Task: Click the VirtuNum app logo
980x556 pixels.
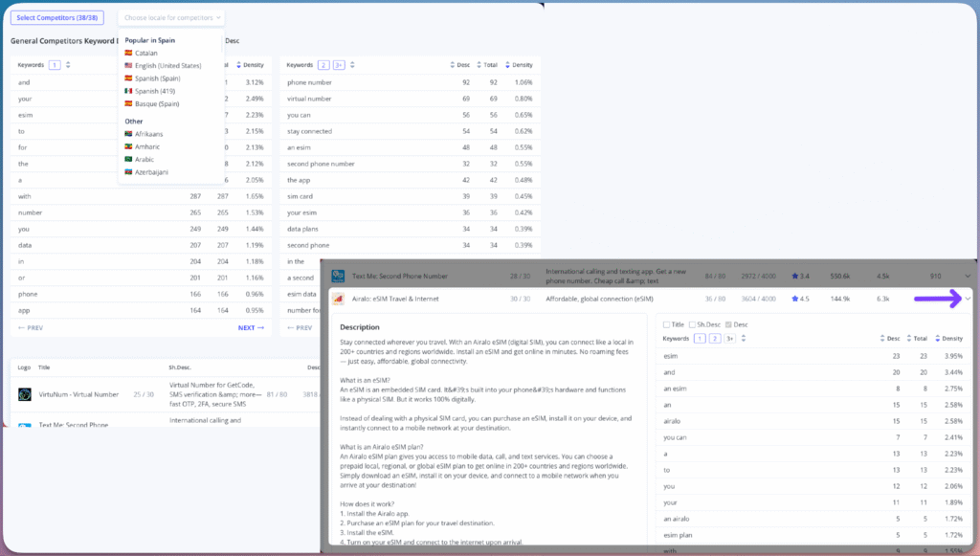Action: (x=26, y=394)
